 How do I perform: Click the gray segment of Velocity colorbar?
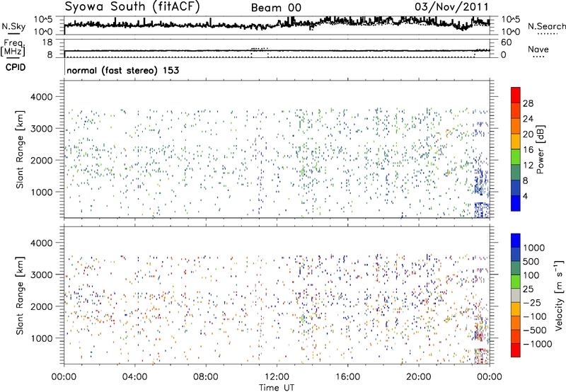pos(516,296)
